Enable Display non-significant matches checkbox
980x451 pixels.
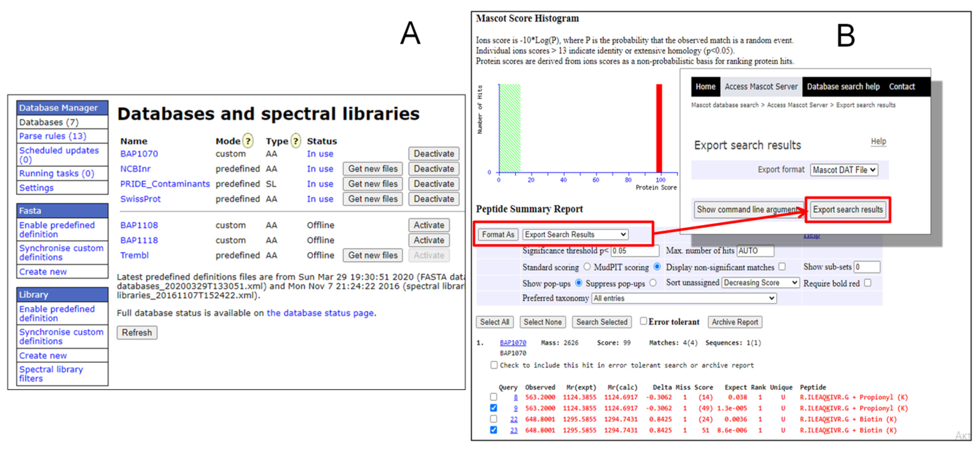click(x=782, y=267)
